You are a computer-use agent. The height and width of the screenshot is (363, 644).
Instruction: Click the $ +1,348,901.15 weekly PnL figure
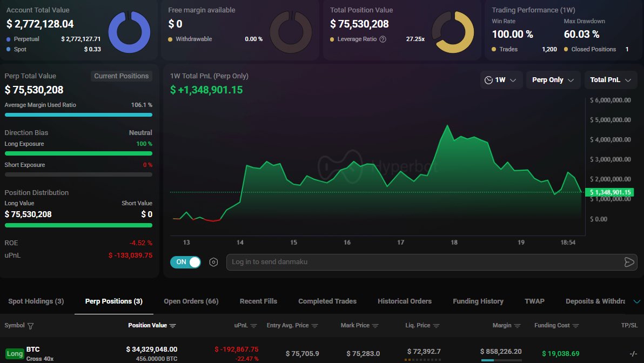point(206,90)
